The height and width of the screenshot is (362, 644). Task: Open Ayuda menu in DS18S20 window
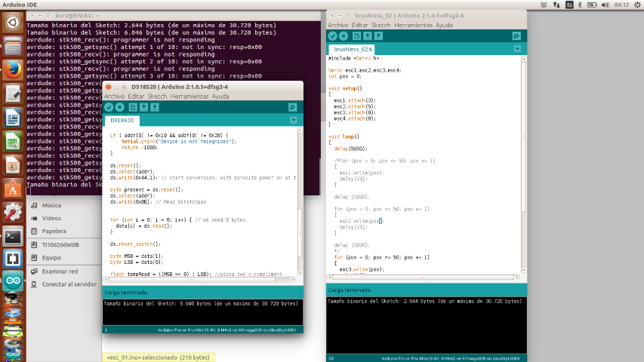pyautogui.click(x=220, y=97)
